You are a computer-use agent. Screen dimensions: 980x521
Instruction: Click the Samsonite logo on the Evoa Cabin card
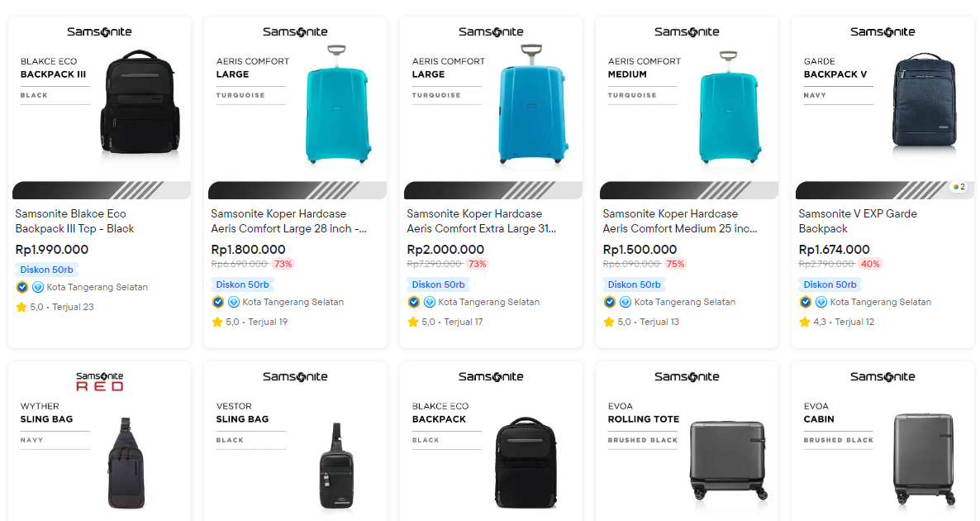click(x=882, y=376)
